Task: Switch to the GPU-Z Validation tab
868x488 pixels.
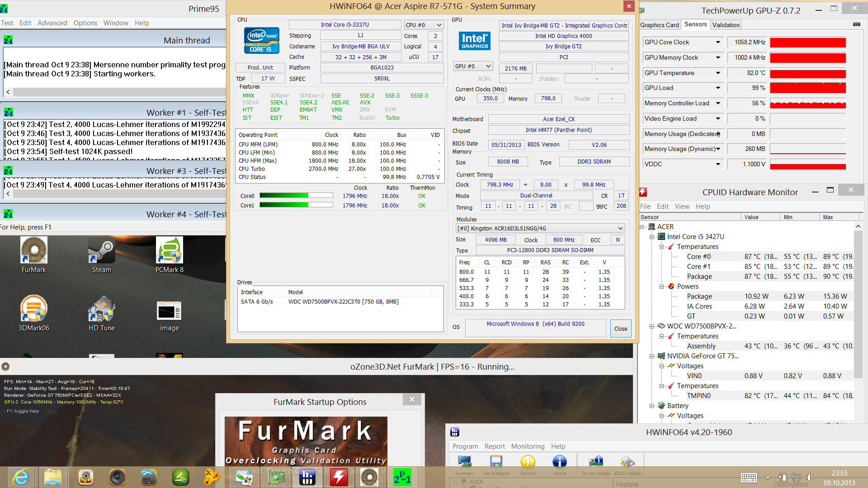Action: pyautogui.click(x=726, y=25)
